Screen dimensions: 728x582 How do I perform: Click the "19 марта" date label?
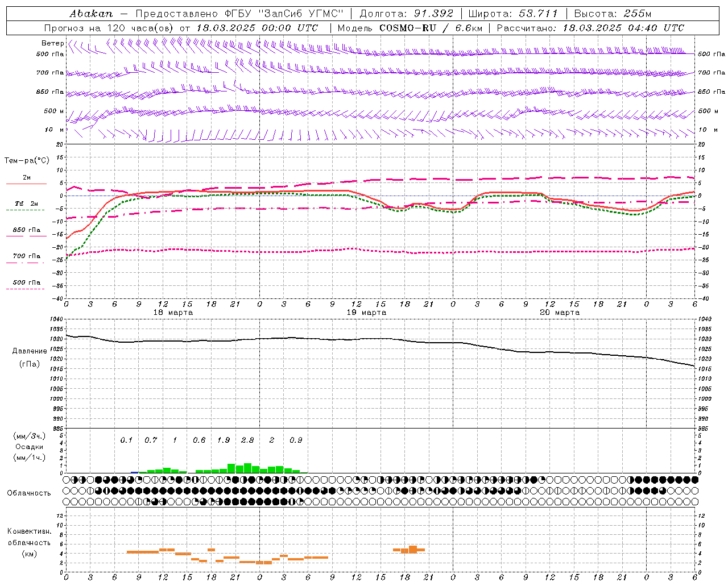click(366, 313)
